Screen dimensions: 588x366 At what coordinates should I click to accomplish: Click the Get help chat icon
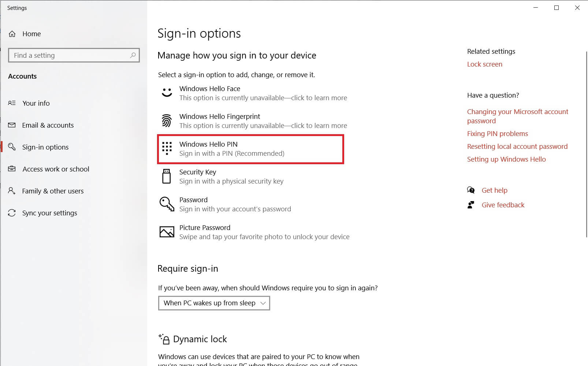tap(471, 190)
